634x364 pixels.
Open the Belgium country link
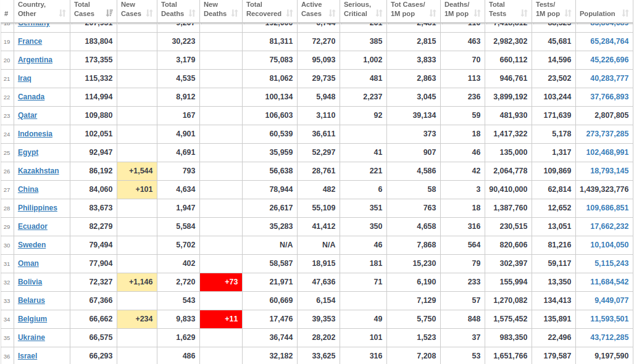point(32,319)
